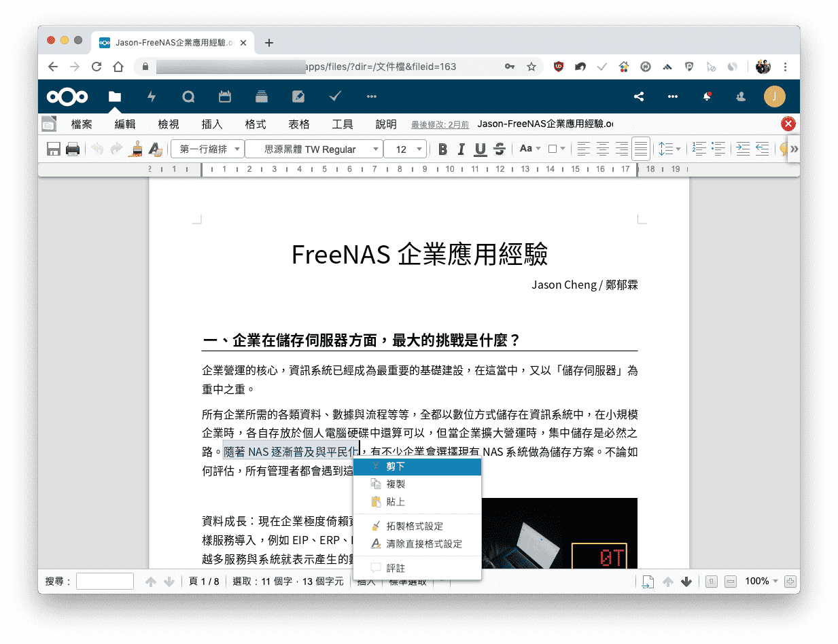838x644 pixels.
Task: Activate the clone formatting paintbrush
Action: (137, 149)
